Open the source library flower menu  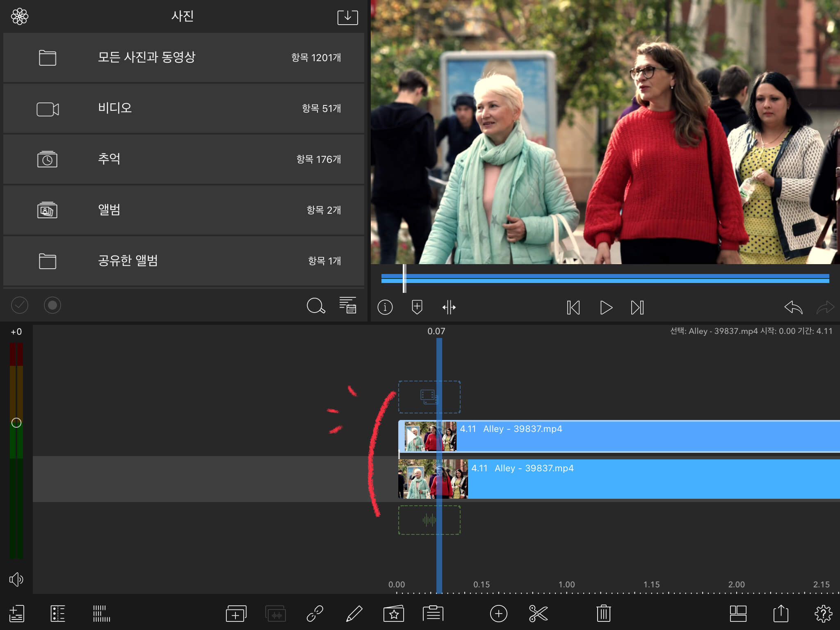tap(20, 17)
